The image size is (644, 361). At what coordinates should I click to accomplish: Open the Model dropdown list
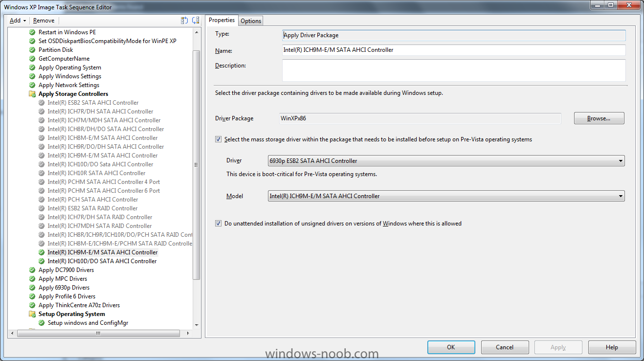(446, 196)
